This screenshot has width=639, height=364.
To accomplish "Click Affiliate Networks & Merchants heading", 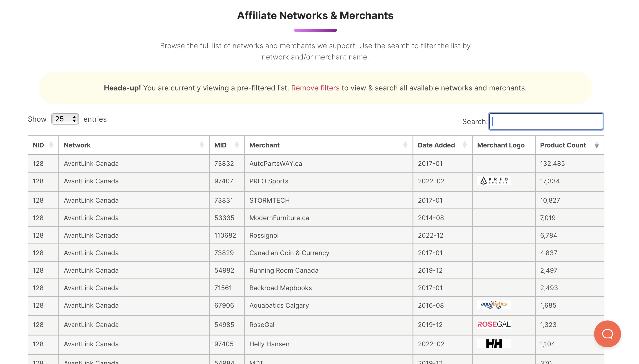I will [315, 15].
